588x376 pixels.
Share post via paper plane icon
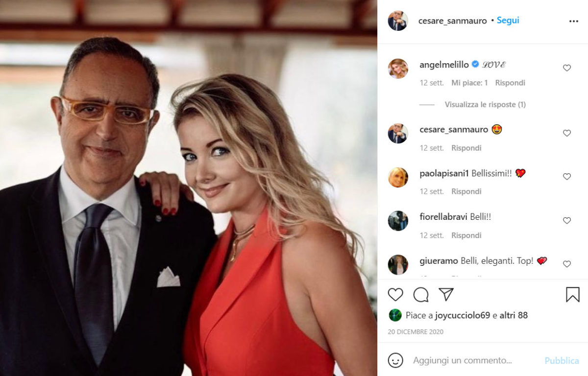(x=446, y=294)
